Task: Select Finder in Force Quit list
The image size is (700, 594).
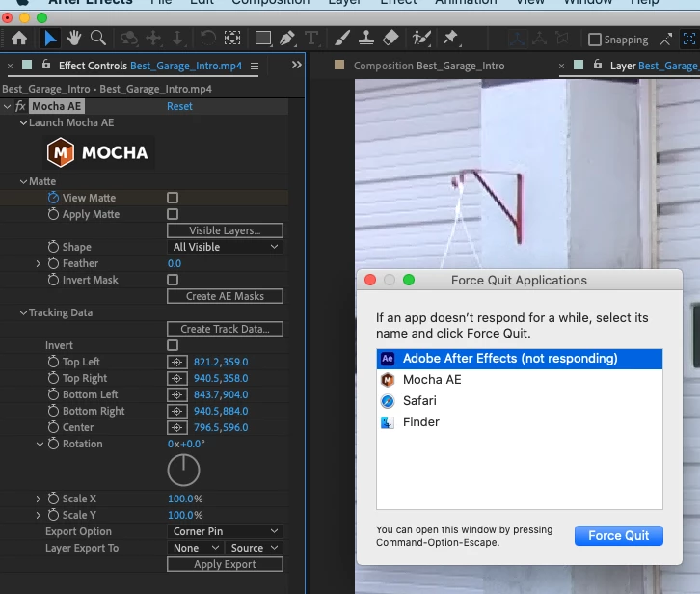Action: pyautogui.click(x=519, y=422)
